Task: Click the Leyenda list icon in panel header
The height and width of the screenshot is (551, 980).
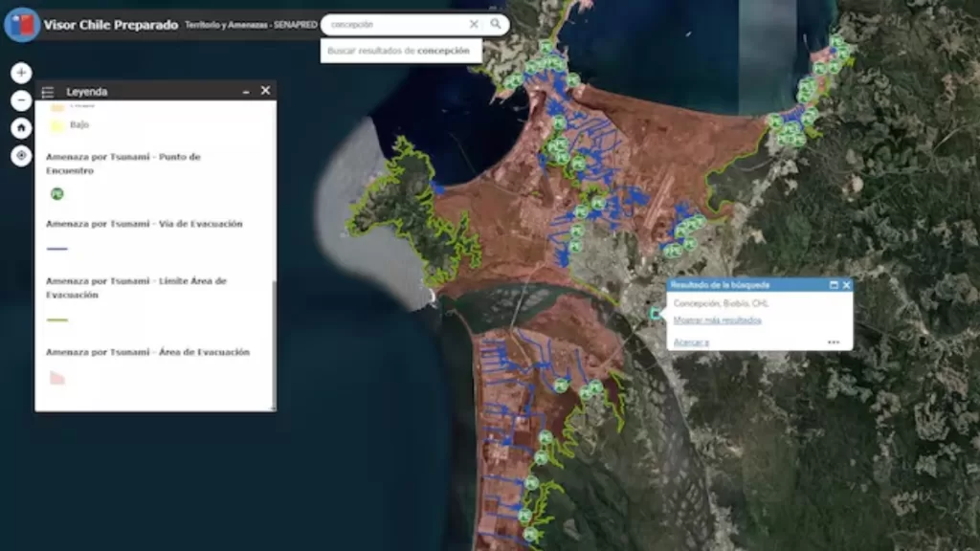Action: pyautogui.click(x=48, y=92)
